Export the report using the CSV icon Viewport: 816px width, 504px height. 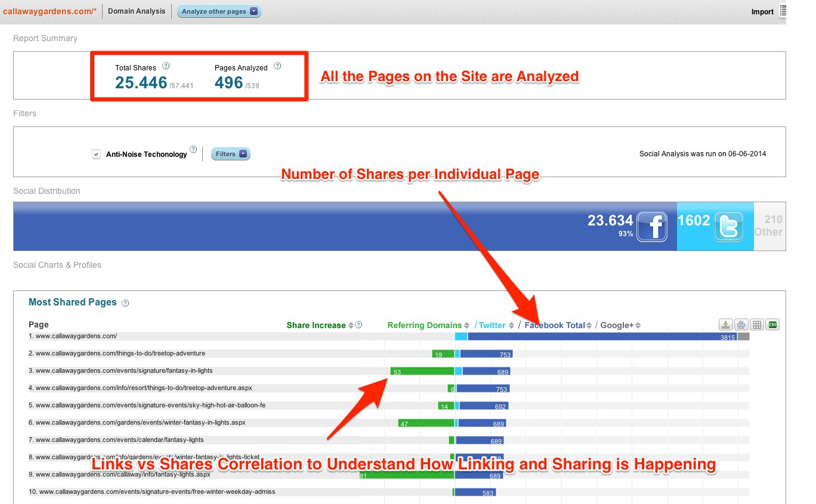[x=772, y=324]
